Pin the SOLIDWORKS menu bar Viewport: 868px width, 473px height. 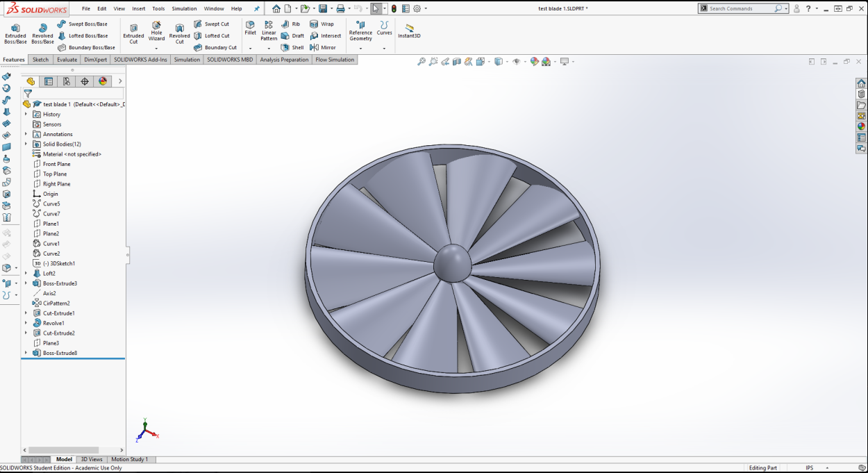click(256, 9)
